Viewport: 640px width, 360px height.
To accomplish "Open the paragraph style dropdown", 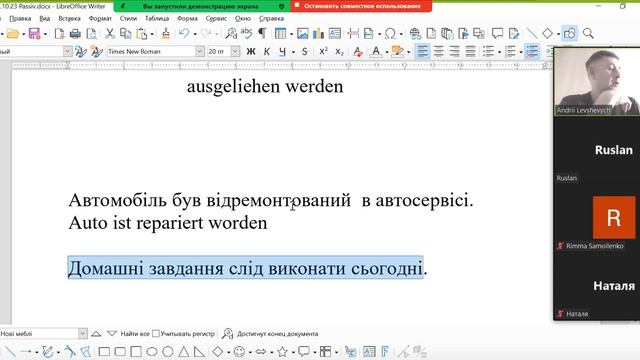I will click(67, 52).
